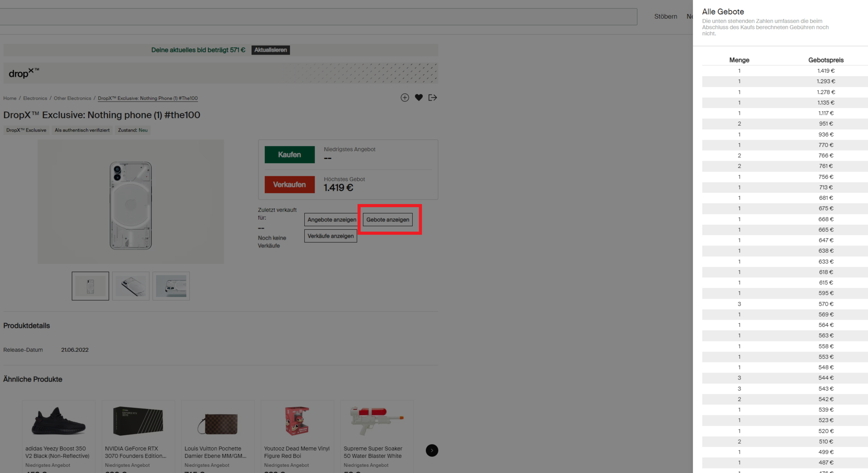This screenshot has width=868, height=473.
Task: Click the 1.117 € bid row
Action: tap(785, 113)
